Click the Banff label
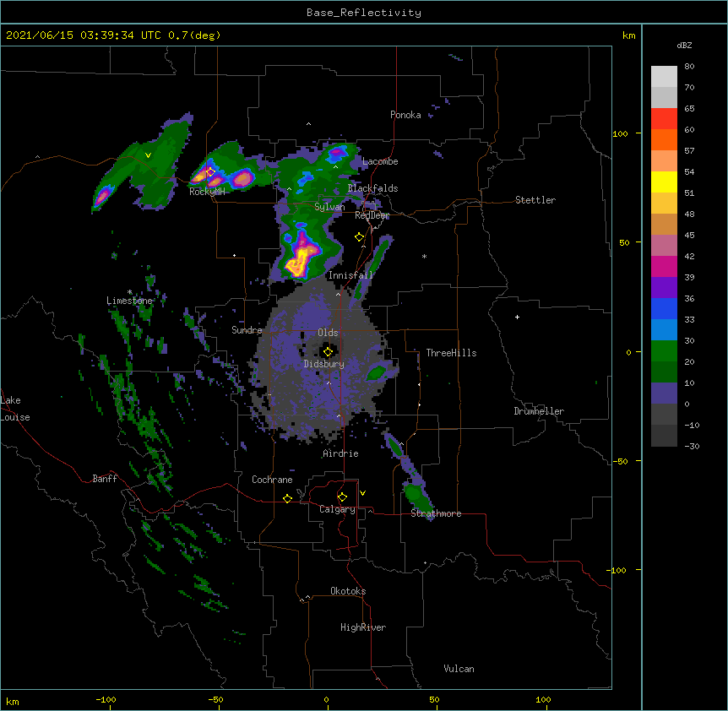The height and width of the screenshot is (711, 728). point(105,479)
